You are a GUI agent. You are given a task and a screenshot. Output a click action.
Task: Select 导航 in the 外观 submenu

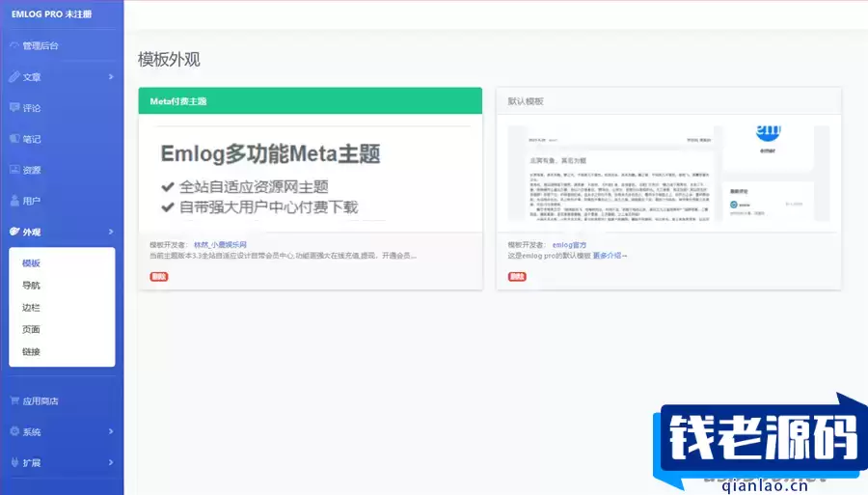tap(31, 286)
